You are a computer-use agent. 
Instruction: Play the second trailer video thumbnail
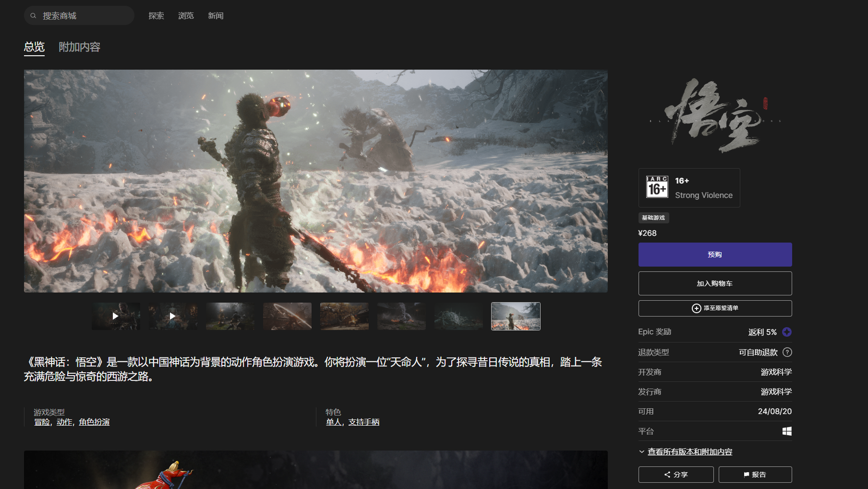pyautogui.click(x=173, y=316)
